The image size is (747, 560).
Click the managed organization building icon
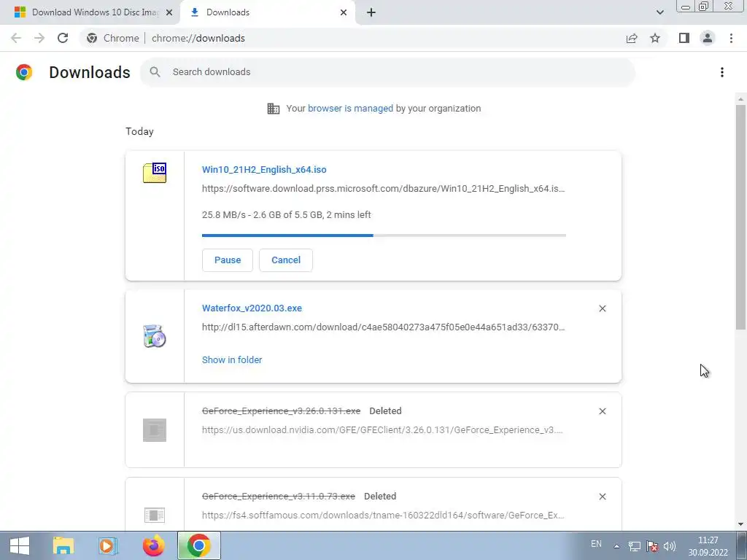click(x=274, y=109)
